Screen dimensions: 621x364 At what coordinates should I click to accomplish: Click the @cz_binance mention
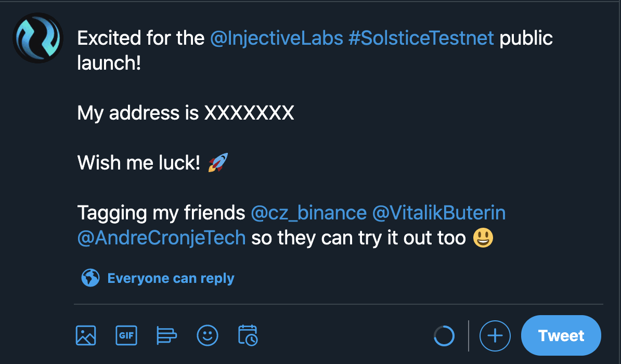click(x=308, y=213)
